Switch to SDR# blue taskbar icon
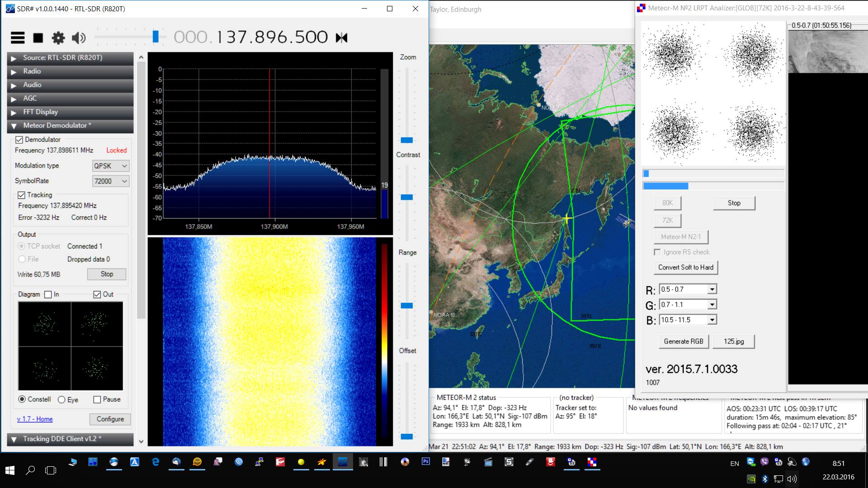868x488 pixels. [343, 462]
